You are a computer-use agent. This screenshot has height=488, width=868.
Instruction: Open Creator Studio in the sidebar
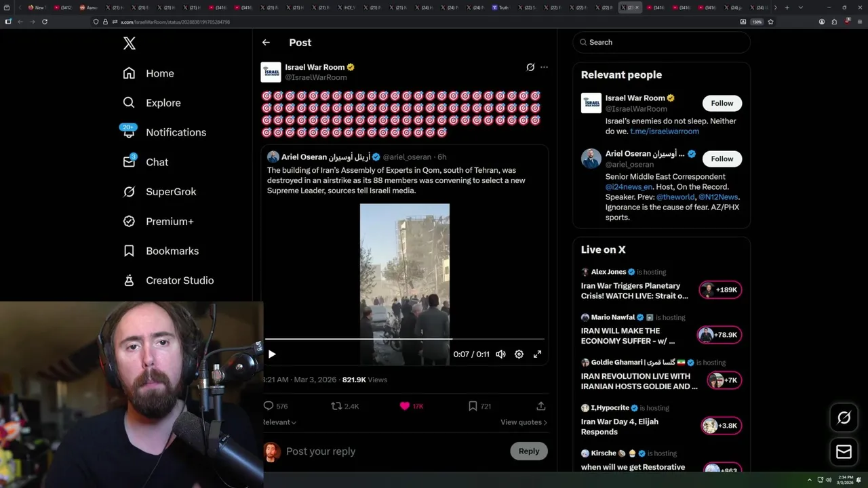168,281
